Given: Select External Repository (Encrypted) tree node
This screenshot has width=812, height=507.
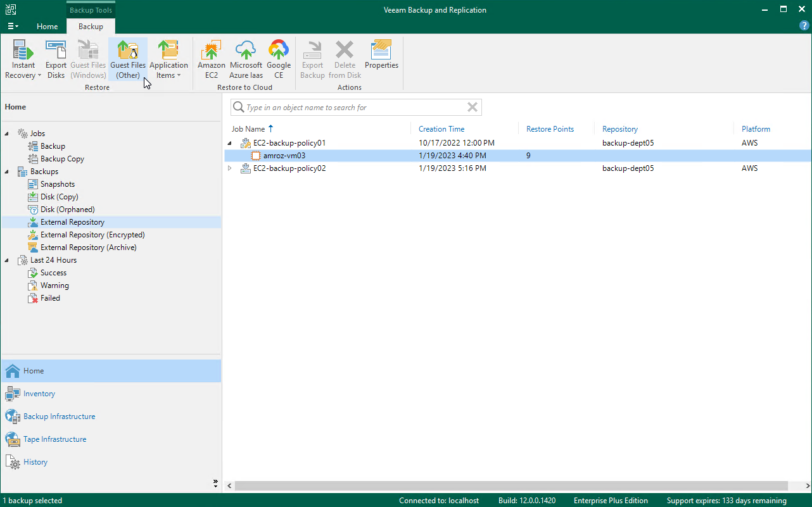Looking at the screenshot, I should pos(92,235).
